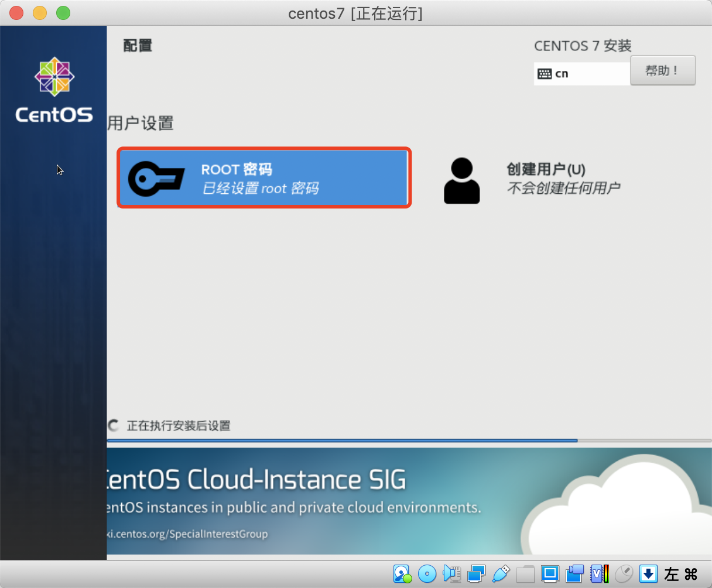Click the Help (帮助!) button

(663, 71)
